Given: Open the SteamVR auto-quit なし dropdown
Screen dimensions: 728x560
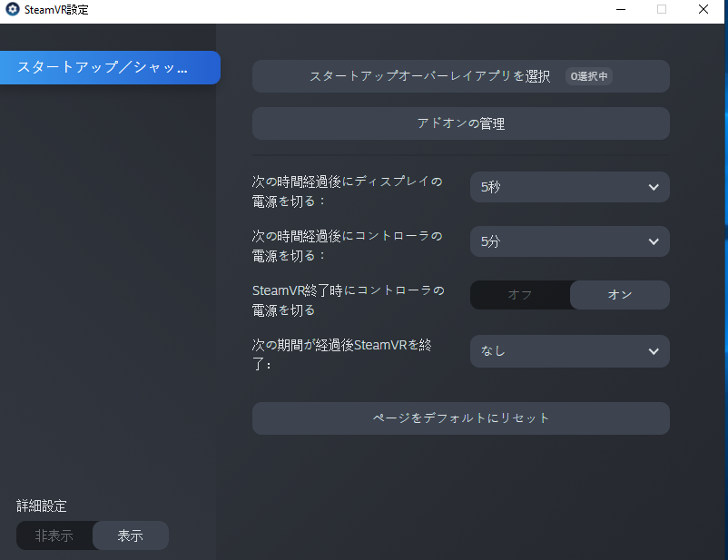Looking at the screenshot, I should (x=570, y=351).
